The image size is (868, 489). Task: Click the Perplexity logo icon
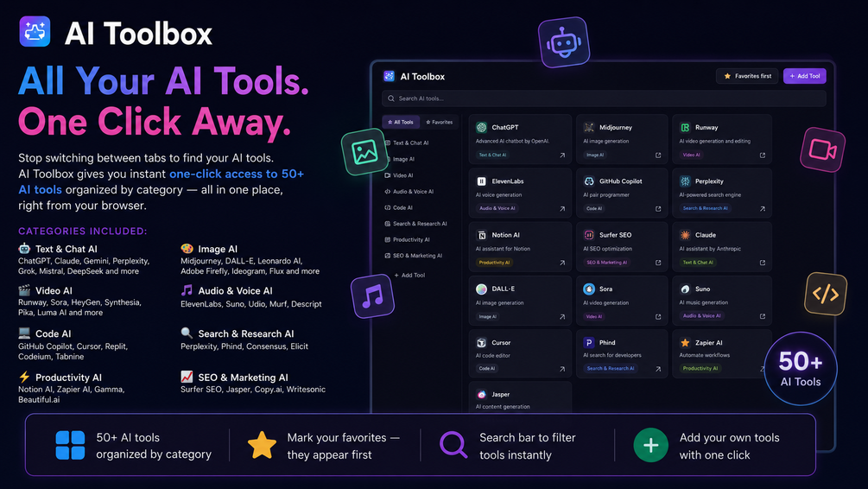tap(685, 181)
